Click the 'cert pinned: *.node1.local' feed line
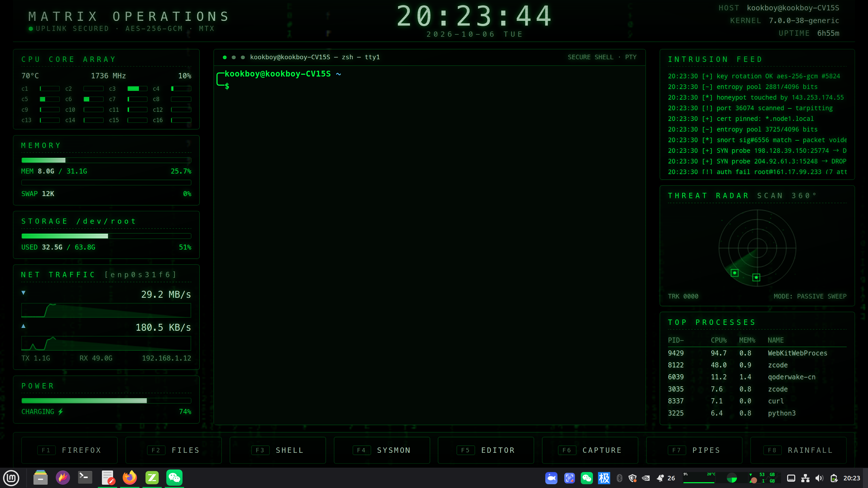This screenshot has width=868, height=488. tap(741, 119)
